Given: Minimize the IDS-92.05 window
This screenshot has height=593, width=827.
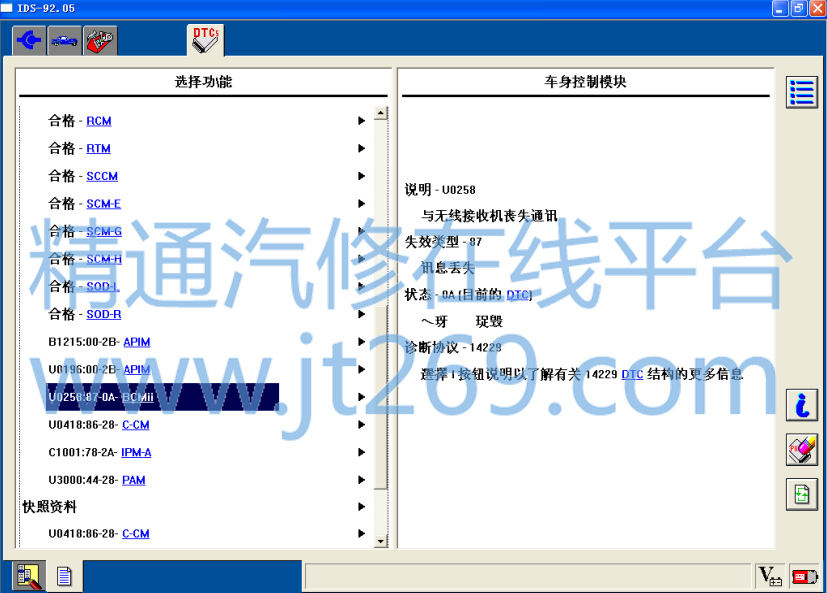Looking at the screenshot, I should click(780, 8).
